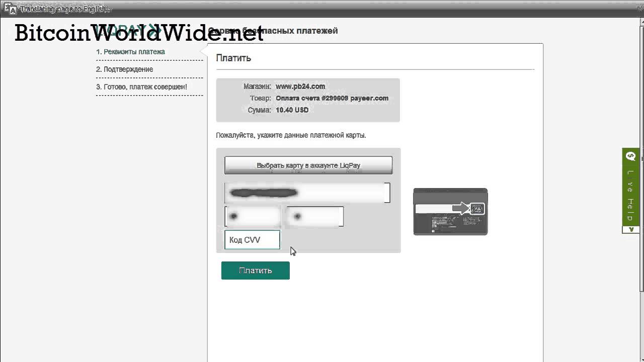Click the card back CVV illustration

[x=450, y=212]
